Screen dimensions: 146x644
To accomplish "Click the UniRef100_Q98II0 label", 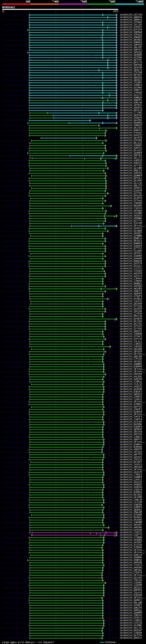I will tap(131, 638).
